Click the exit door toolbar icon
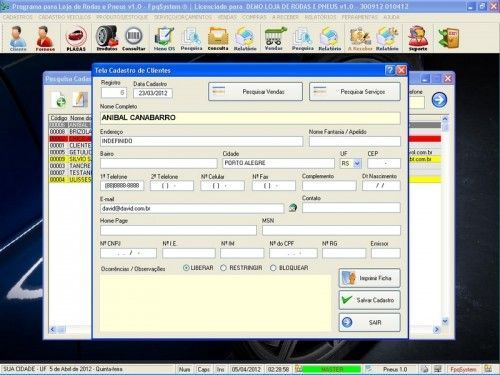Screen dimensions: 500x375 pos(449,38)
